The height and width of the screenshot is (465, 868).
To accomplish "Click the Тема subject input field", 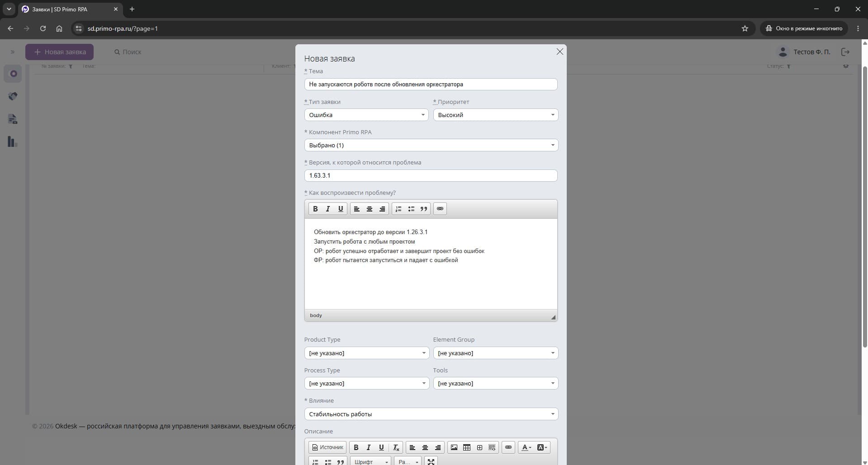I will point(431,85).
